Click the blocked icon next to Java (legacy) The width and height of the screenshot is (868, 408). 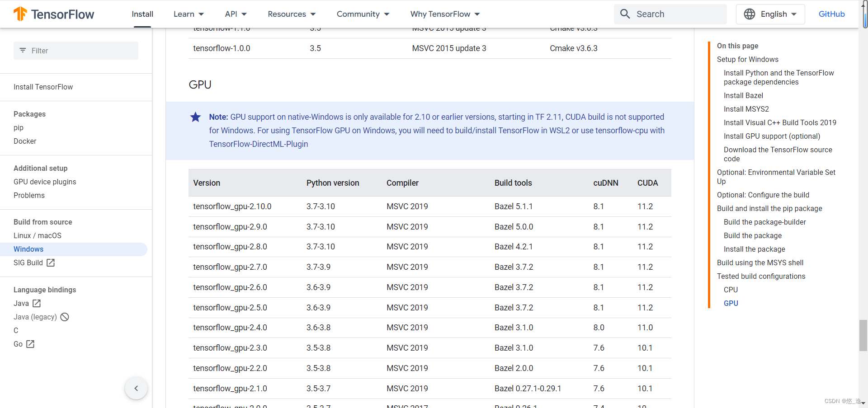[x=64, y=317]
